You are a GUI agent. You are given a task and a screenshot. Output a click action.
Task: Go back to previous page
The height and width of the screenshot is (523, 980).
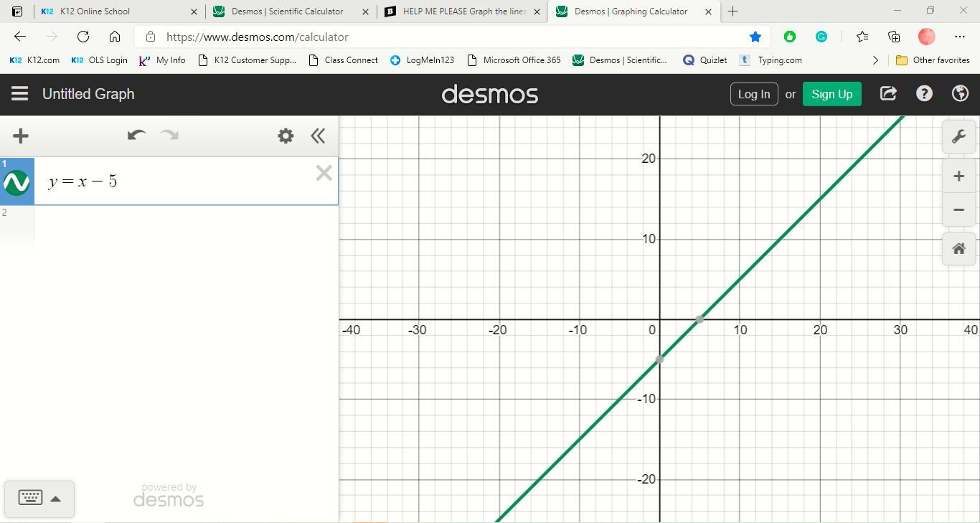pyautogui.click(x=20, y=37)
